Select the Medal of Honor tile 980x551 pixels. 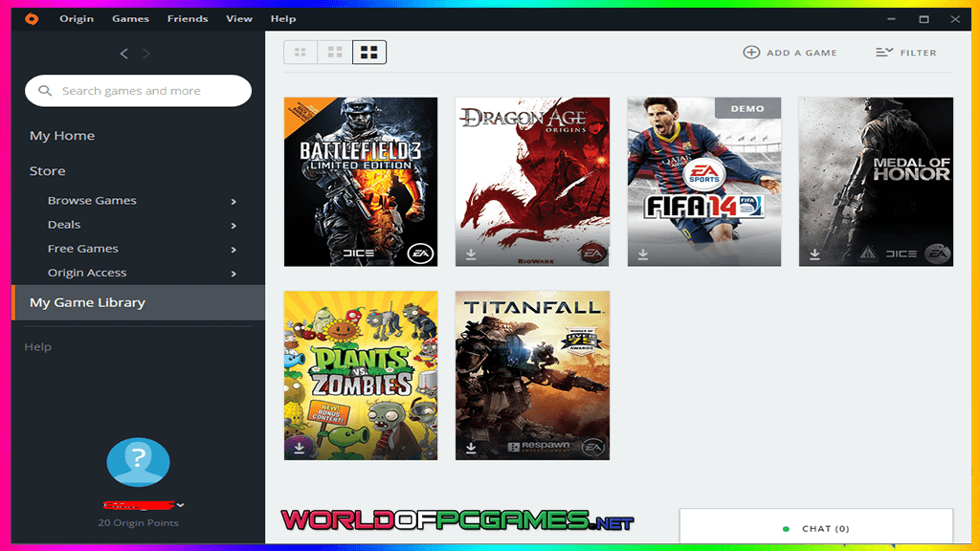pos(877,182)
